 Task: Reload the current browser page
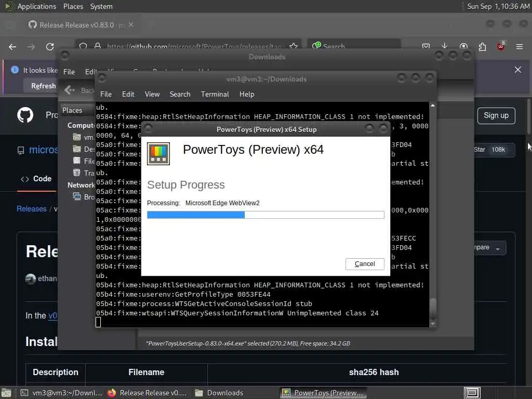50,47
